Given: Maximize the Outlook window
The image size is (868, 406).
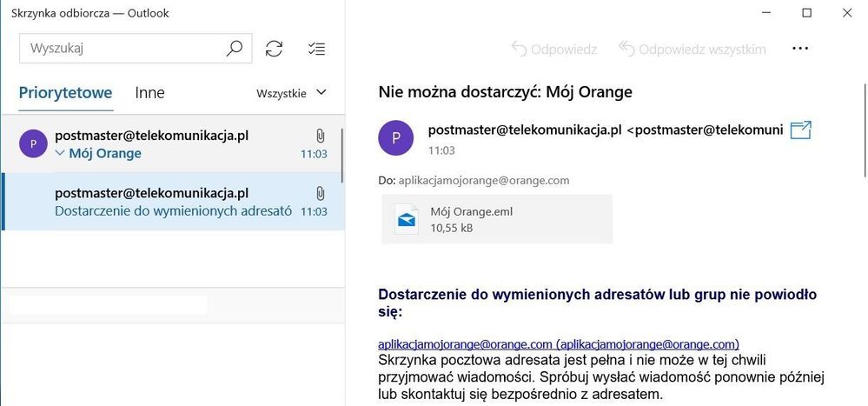Looking at the screenshot, I should click(x=806, y=13).
